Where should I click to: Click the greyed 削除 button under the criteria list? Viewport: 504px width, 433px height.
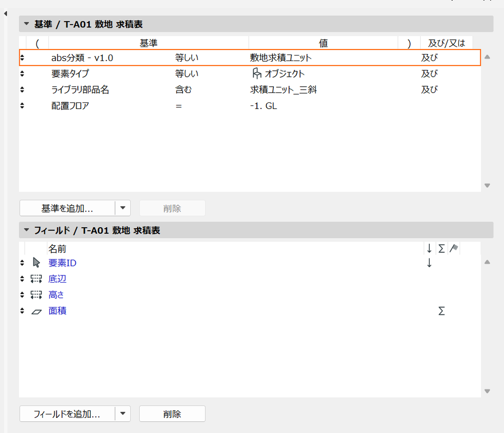[172, 208]
